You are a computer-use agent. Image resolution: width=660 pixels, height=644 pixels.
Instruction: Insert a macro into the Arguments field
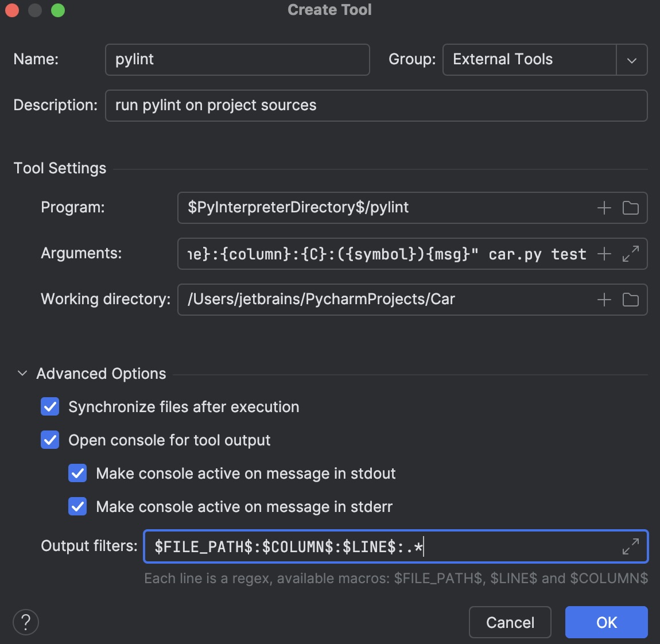pyautogui.click(x=604, y=254)
